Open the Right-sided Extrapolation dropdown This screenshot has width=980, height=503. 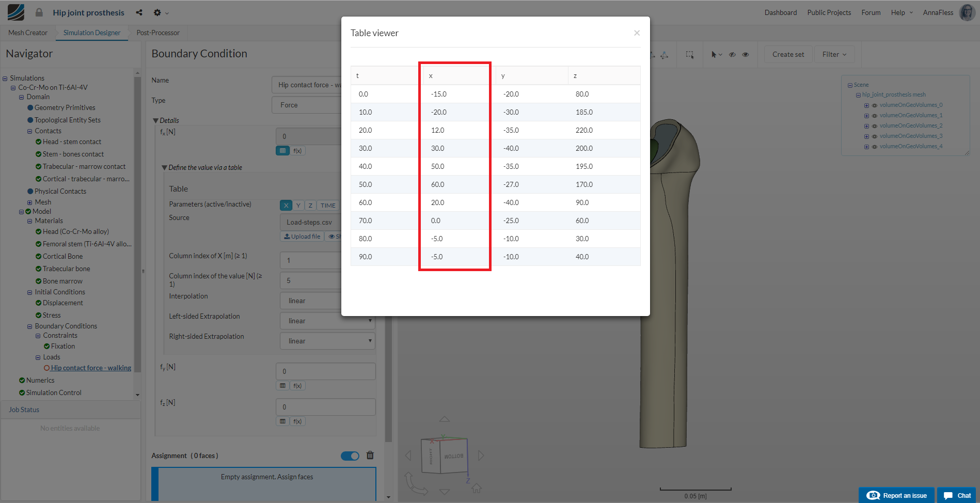327,341
